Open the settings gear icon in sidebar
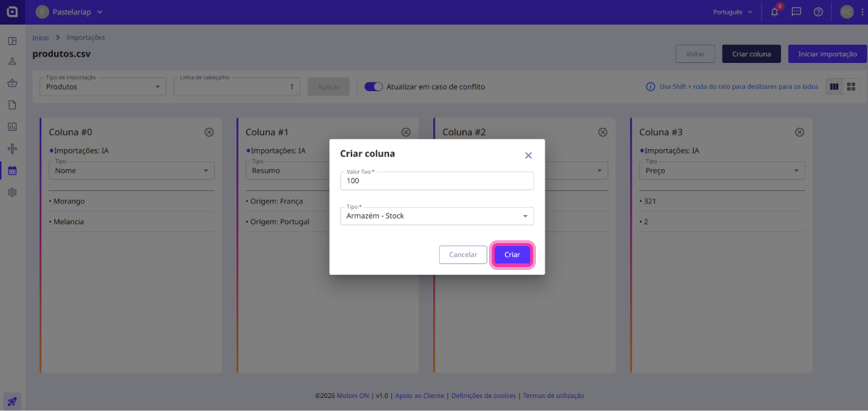 tap(12, 192)
